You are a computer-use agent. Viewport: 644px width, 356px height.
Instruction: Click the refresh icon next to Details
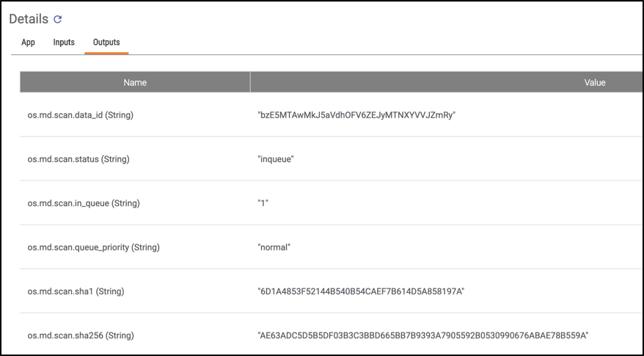tap(57, 19)
